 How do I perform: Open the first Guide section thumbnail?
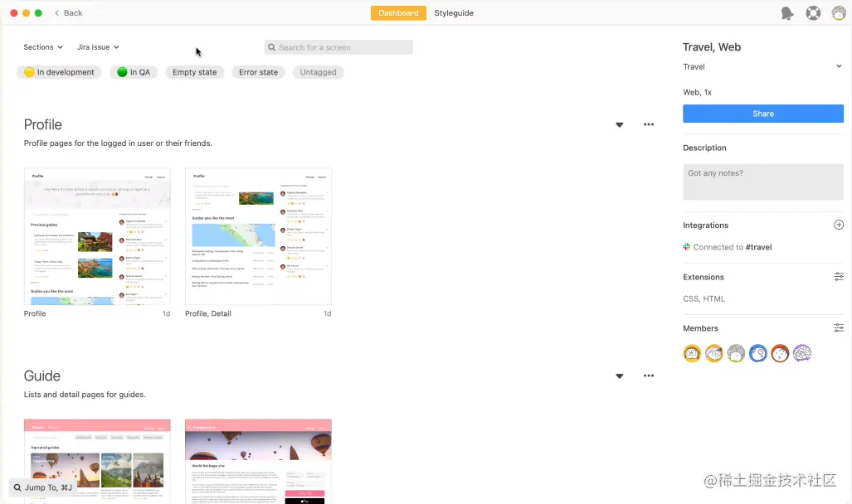click(97, 461)
